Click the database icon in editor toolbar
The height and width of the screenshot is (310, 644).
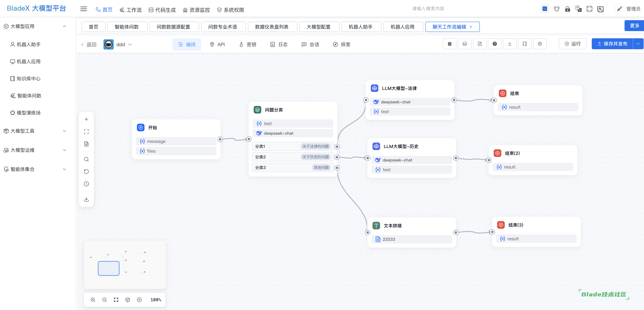coord(465,44)
